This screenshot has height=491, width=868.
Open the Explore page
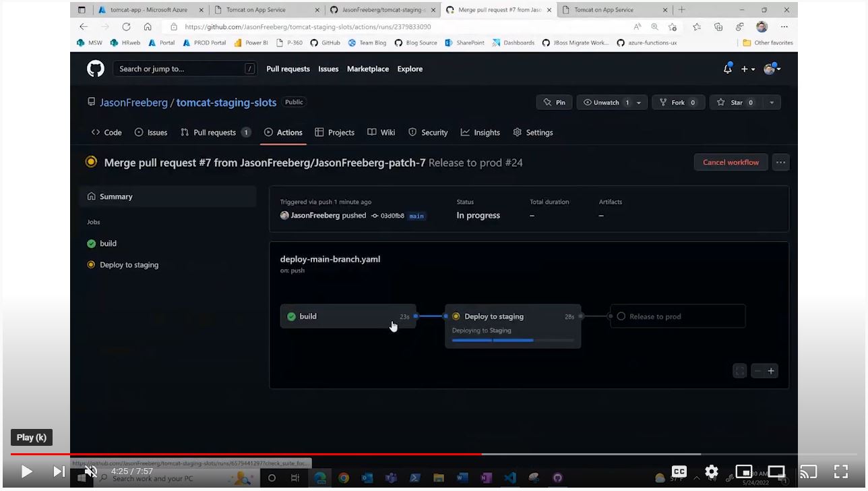(410, 69)
